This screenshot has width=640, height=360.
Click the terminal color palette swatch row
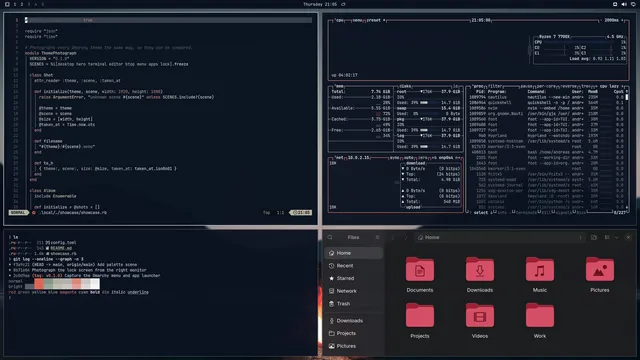(62, 284)
